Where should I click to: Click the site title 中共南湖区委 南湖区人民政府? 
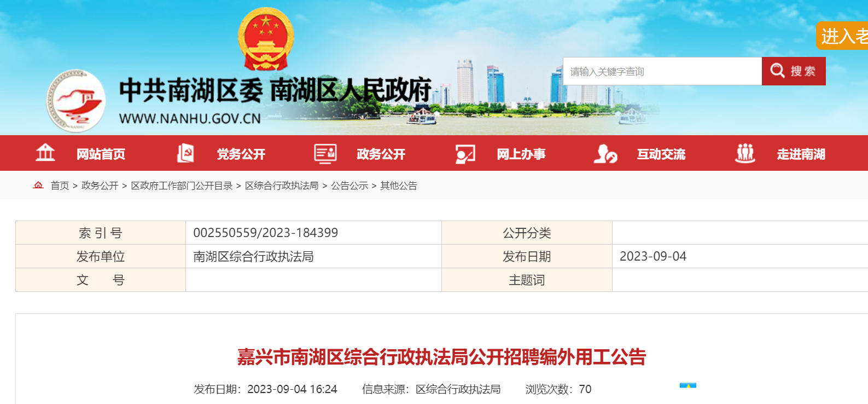pyautogui.click(x=276, y=91)
